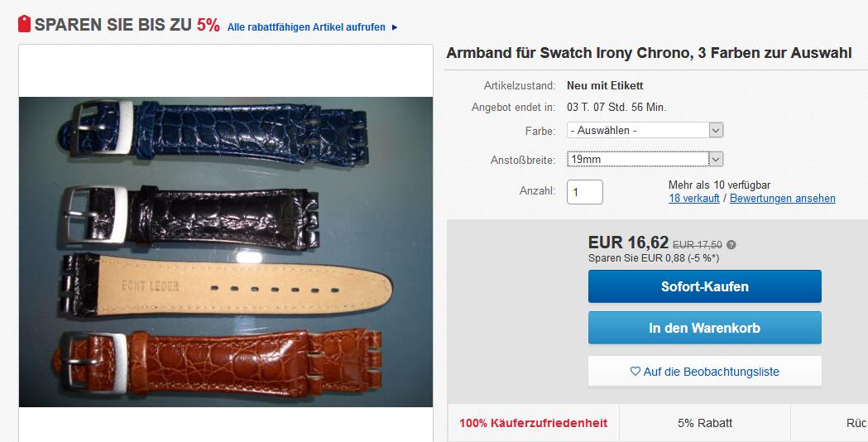
Task: Expand the Anstoßbreite dropdown arrow
Action: tap(717, 160)
